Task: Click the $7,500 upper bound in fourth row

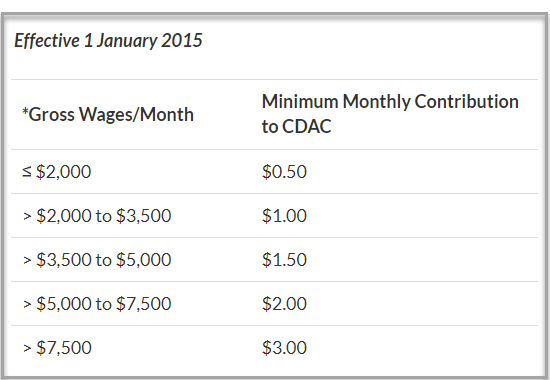Action: (143, 304)
